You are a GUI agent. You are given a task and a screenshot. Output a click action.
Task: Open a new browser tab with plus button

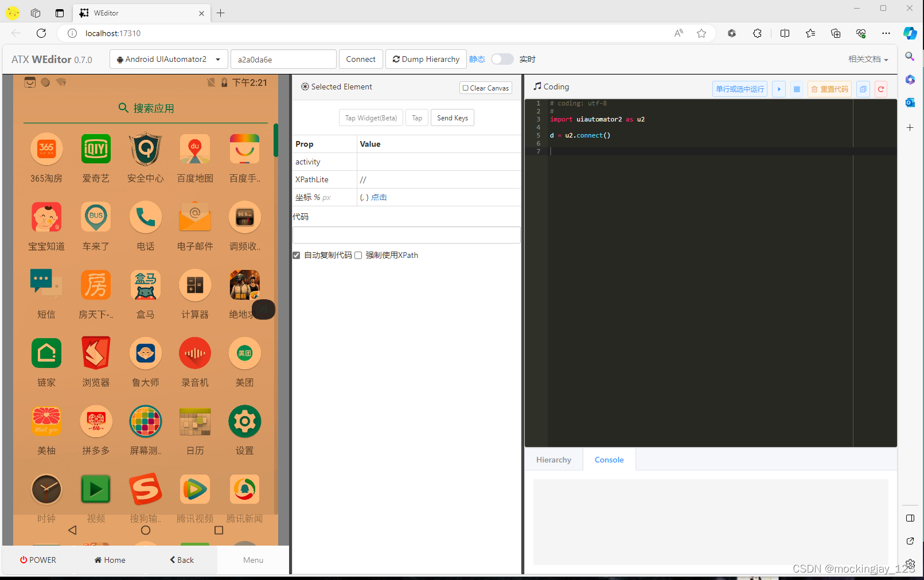pyautogui.click(x=220, y=13)
